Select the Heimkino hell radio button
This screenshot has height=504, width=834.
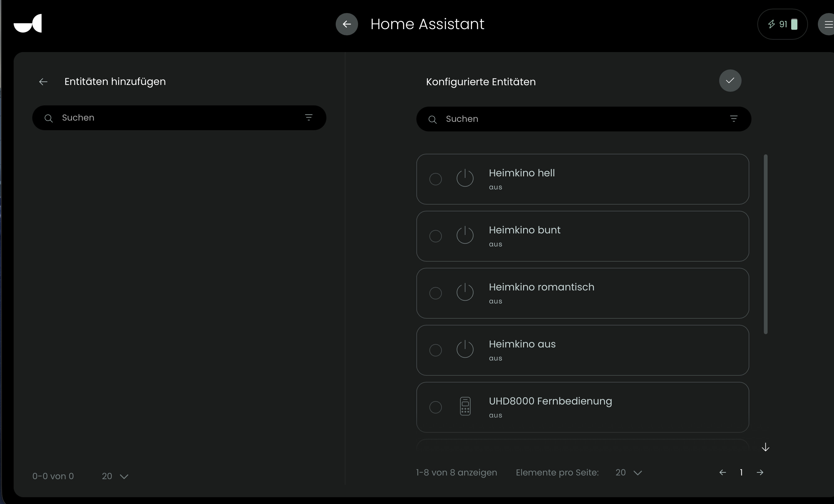point(435,179)
